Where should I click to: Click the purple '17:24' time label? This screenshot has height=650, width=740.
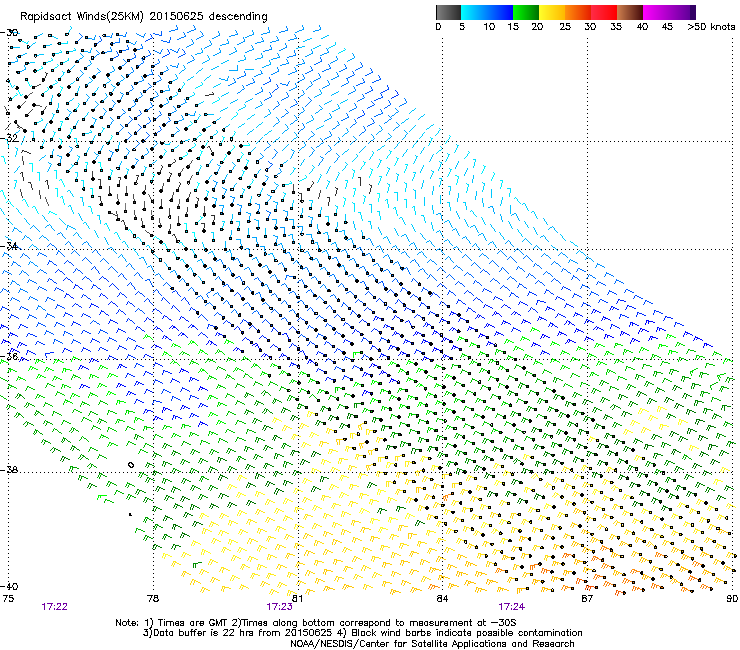(512, 607)
